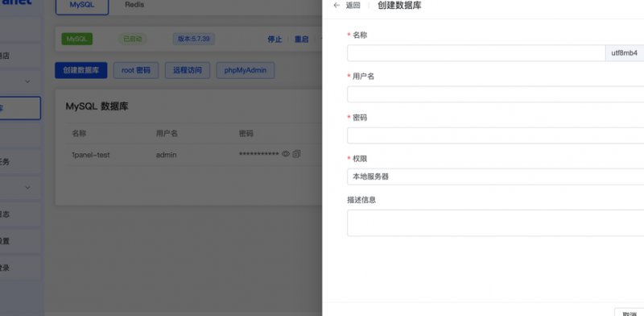This screenshot has height=316, width=644.
Task: Copy password icon in 1panel-test row
Action: pos(296,154)
